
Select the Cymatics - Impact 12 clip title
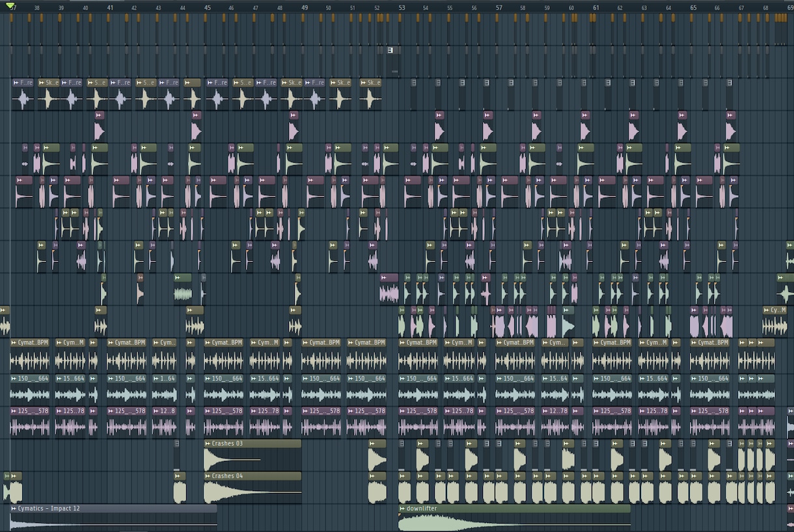pos(49,509)
